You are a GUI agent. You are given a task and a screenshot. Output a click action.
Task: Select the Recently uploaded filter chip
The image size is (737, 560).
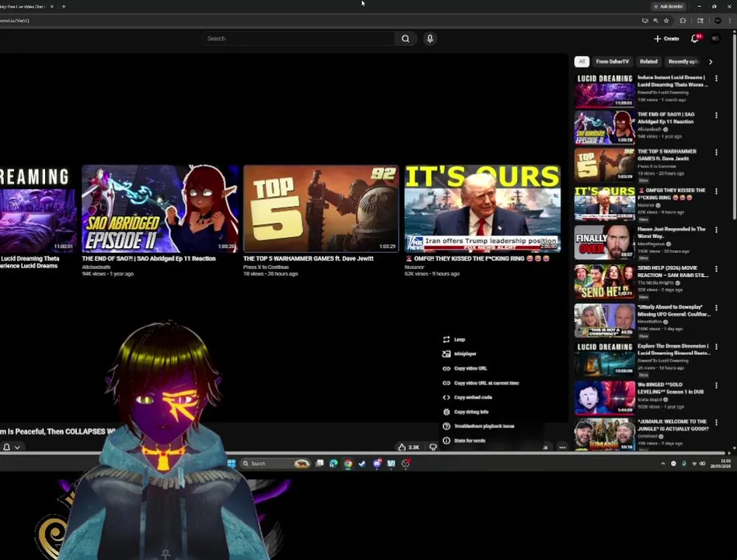683,61
